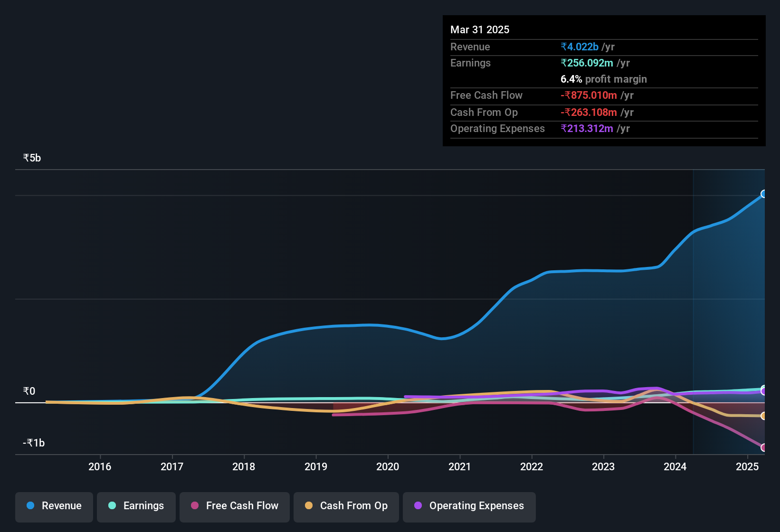The image size is (780, 532).
Task: Click the 2017 x-axis label
Action: coord(172,466)
